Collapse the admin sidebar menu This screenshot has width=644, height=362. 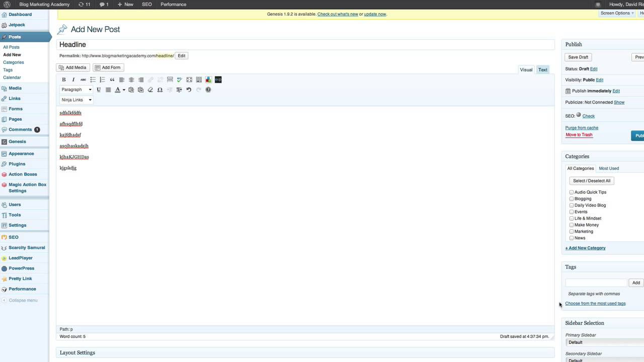pyautogui.click(x=19, y=300)
